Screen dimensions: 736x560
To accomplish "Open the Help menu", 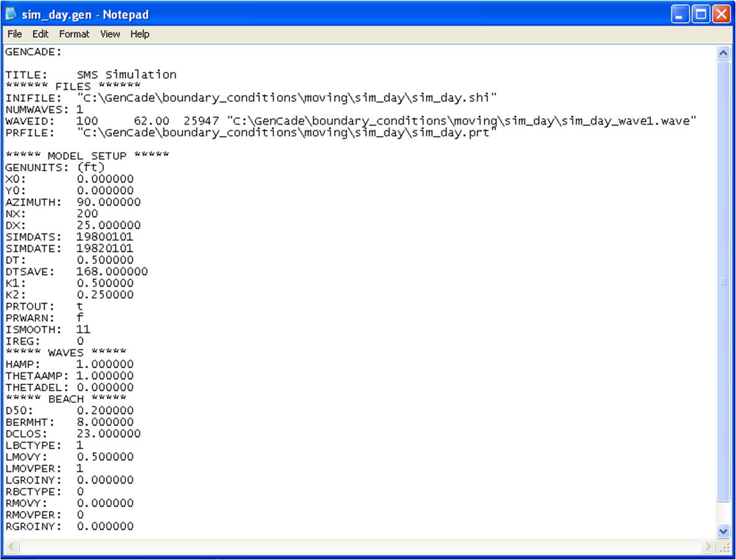I will point(140,34).
